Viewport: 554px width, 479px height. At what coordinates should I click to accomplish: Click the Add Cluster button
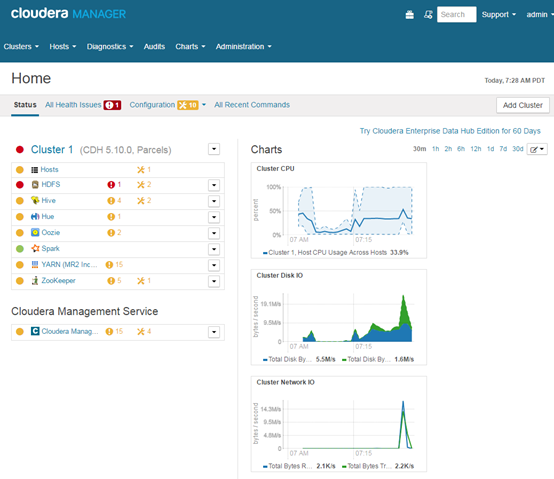coord(523,105)
